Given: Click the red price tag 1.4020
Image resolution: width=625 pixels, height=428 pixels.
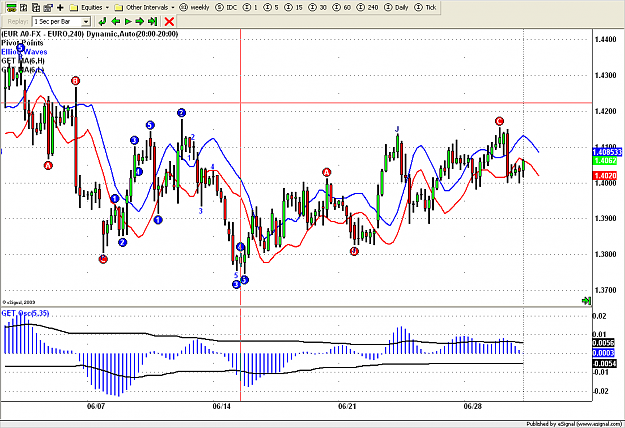Looking at the screenshot, I should [605, 176].
